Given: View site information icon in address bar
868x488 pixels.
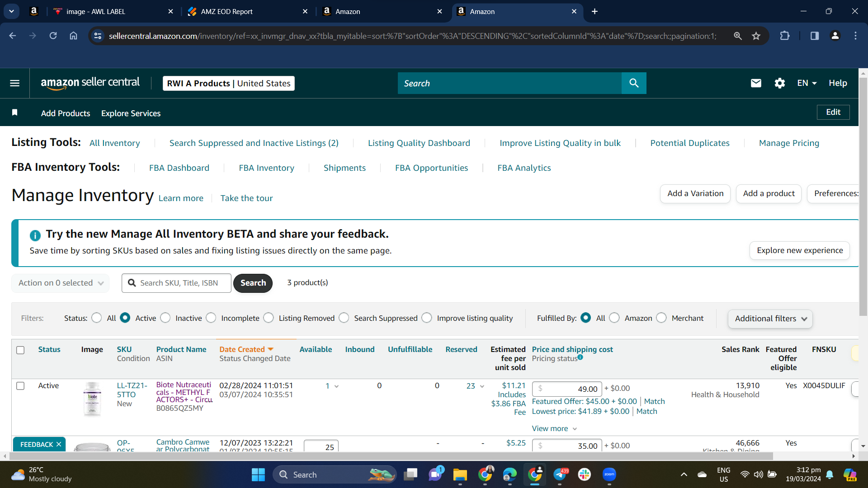Looking at the screenshot, I should point(98,36).
